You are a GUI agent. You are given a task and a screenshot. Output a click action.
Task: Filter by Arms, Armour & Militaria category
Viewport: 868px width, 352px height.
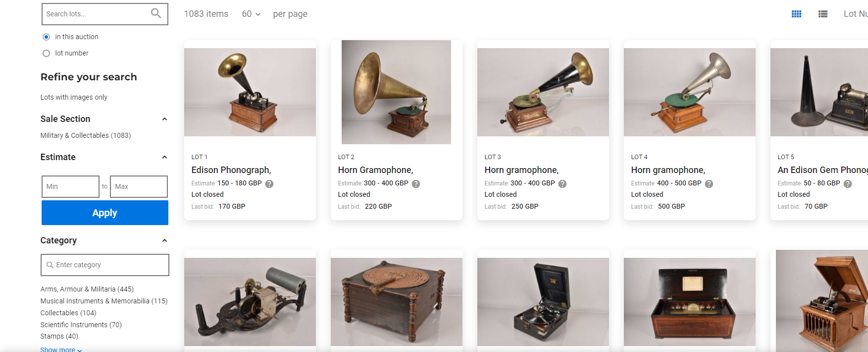coord(87,289)
